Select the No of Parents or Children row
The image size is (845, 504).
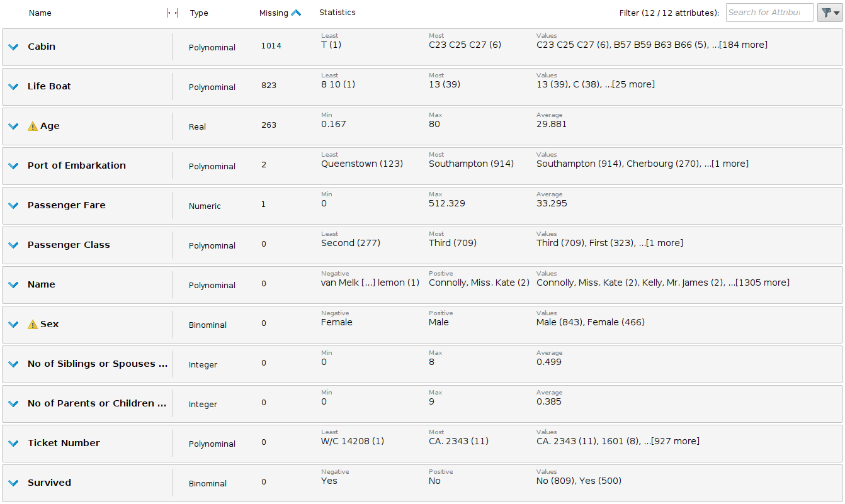[97, 403]
